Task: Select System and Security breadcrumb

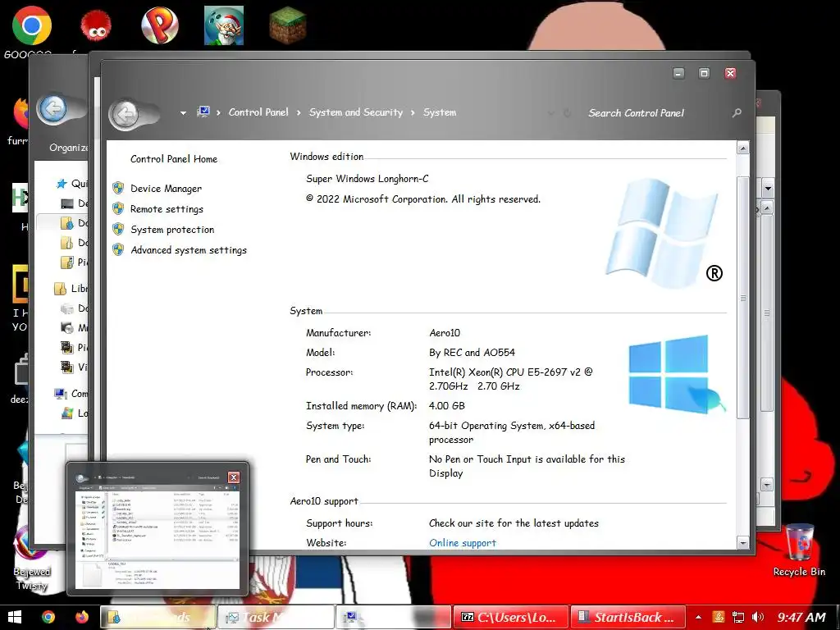Action: tap(356, 112)
